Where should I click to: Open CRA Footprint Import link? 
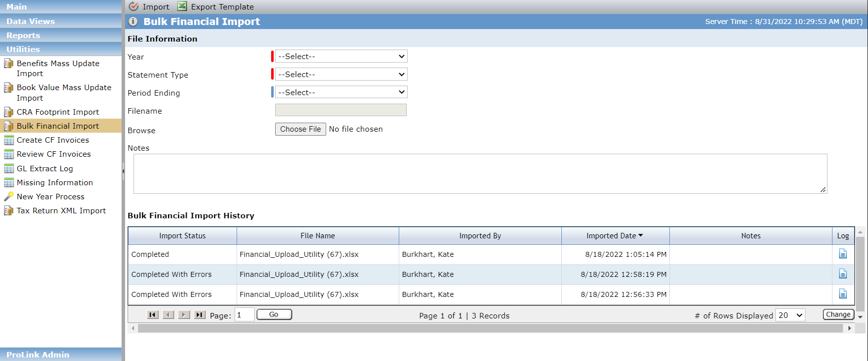click(58, 112)
